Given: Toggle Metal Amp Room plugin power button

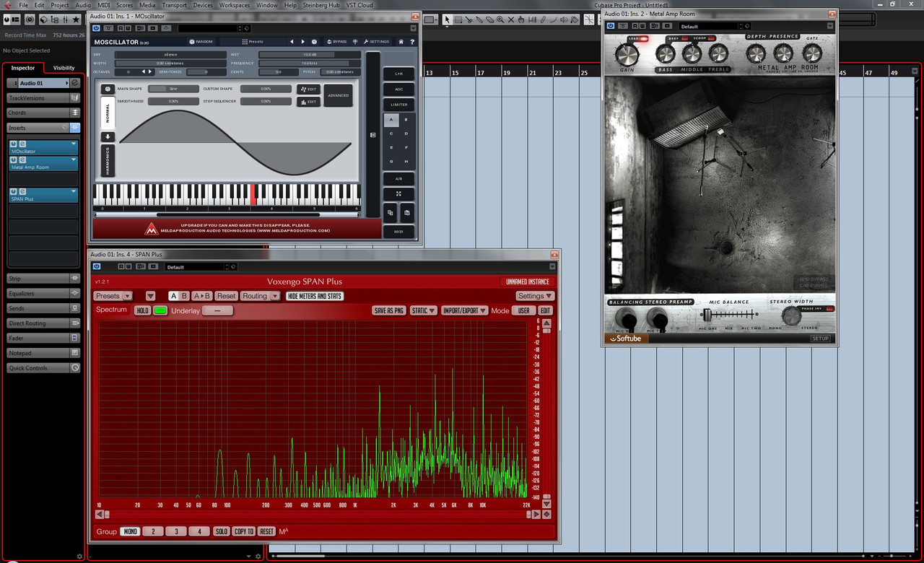Looking at the screenshot, I should tap(611, 26).
